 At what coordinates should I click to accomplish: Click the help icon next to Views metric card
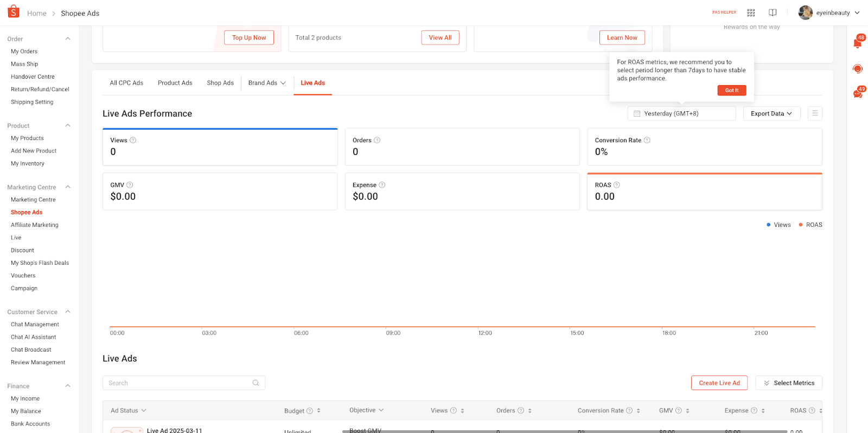[x=133, y=140]
